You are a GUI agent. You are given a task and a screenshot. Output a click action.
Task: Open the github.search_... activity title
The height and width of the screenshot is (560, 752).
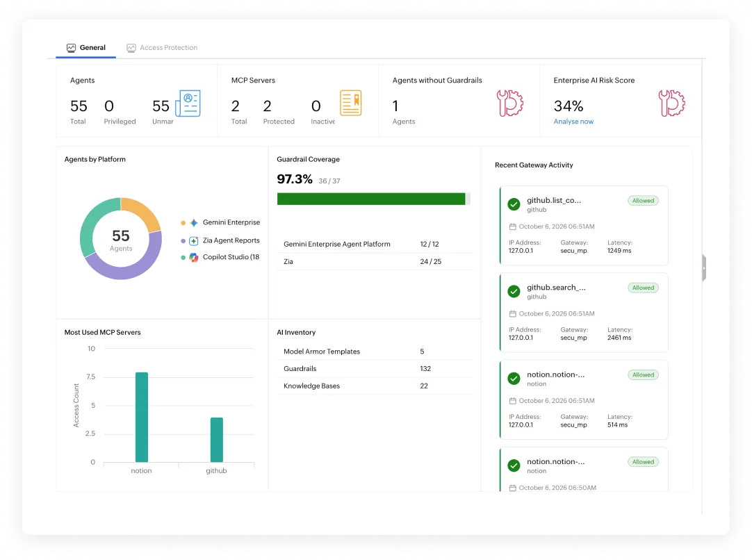point(556,288)
